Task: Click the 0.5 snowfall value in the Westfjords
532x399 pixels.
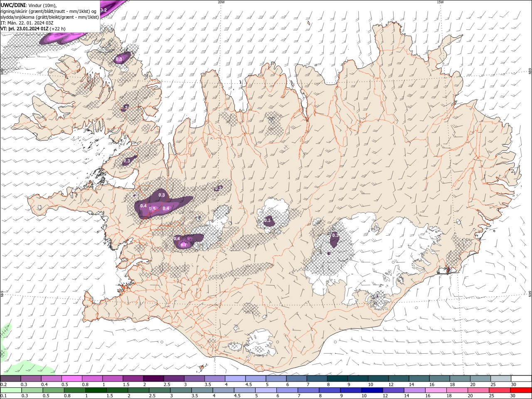Action: 119,59
